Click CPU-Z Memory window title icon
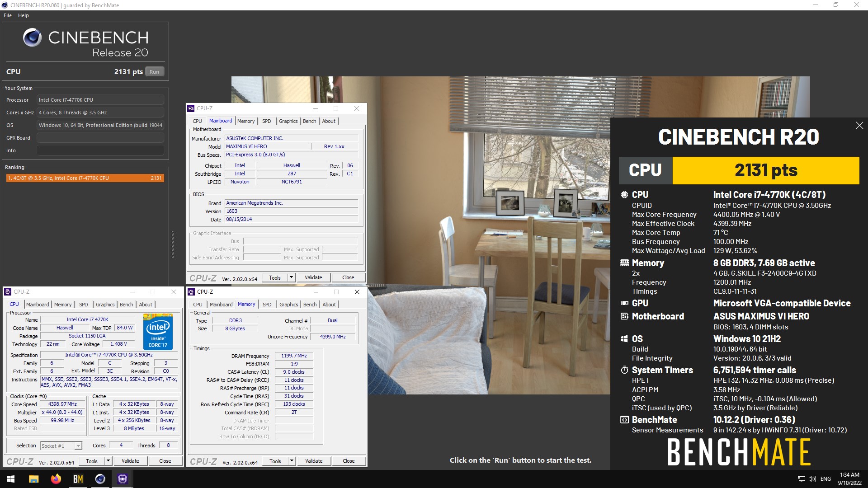Viewport: 868px width, 488px height. click(x=191, y=292)
